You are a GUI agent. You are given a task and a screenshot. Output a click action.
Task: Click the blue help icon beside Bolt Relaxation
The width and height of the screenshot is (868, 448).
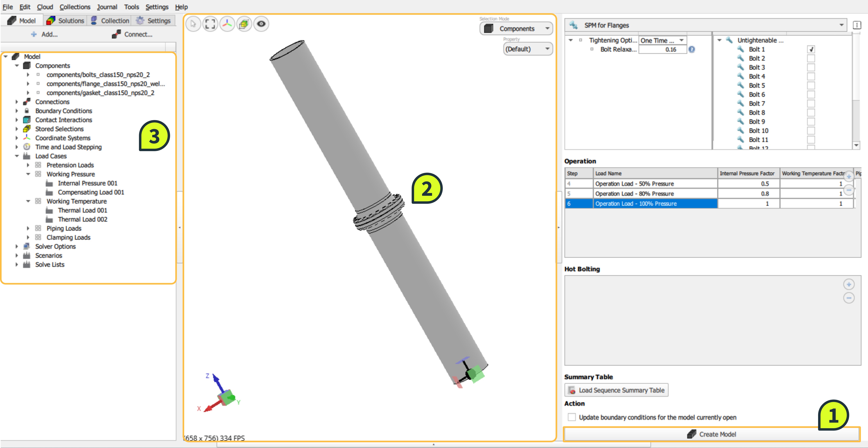[x=691, y=50]
